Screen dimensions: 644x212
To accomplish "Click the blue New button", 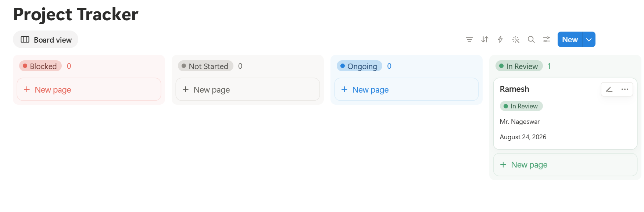I will 570,39.
